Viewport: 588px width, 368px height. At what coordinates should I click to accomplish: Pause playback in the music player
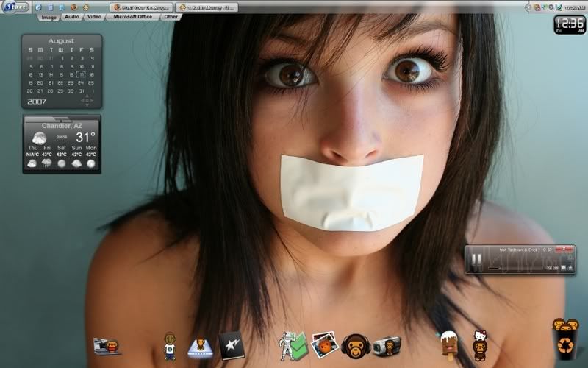pyautogui.click(x=476, y=260)
